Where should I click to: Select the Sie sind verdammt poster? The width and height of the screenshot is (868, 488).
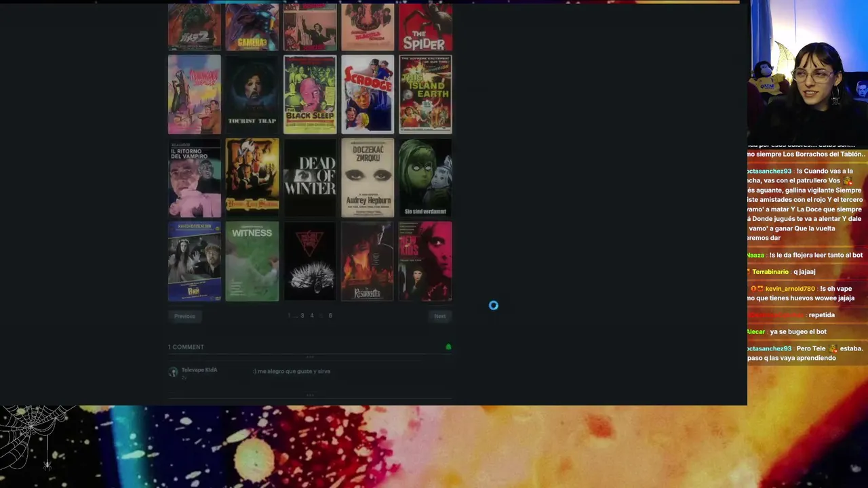pyautogui.click(x=425, y=178)
